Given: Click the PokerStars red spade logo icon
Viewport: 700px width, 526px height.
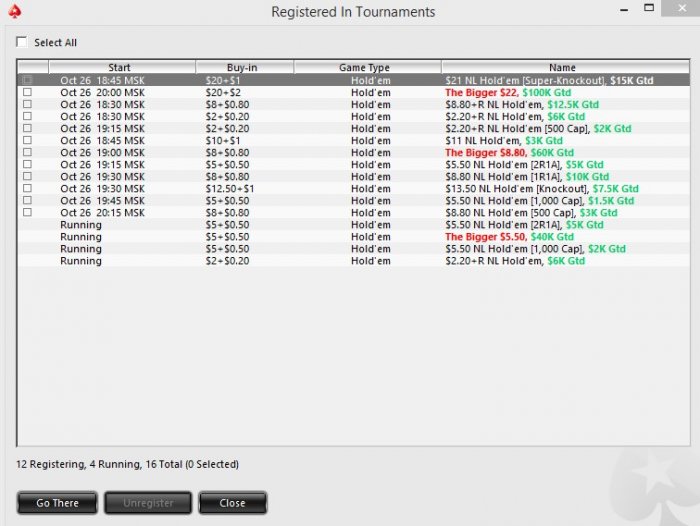Looking at the screenshot, I should point(15,11).
